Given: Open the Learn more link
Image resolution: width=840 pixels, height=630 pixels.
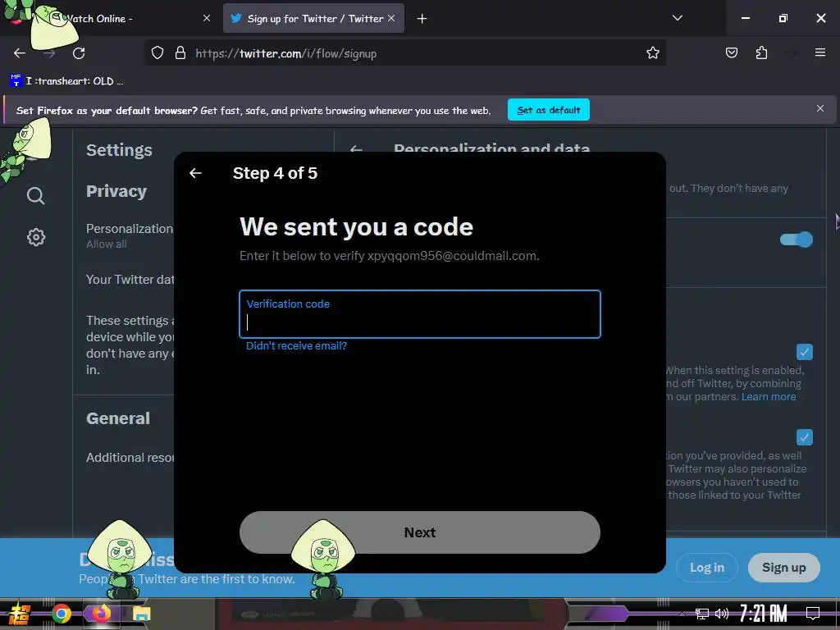Looking at the screenshot, I should (x=769, y=397).
